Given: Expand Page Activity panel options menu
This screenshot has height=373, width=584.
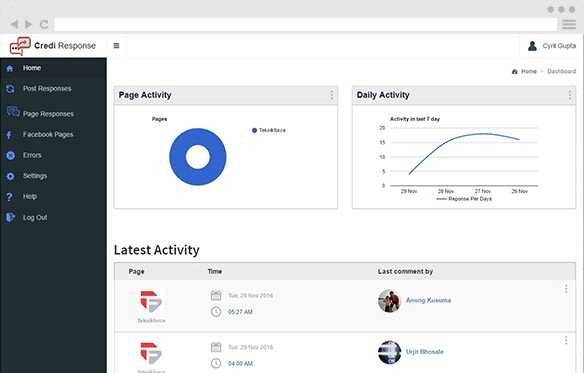Looking at the screenshot, I should 331,95.
